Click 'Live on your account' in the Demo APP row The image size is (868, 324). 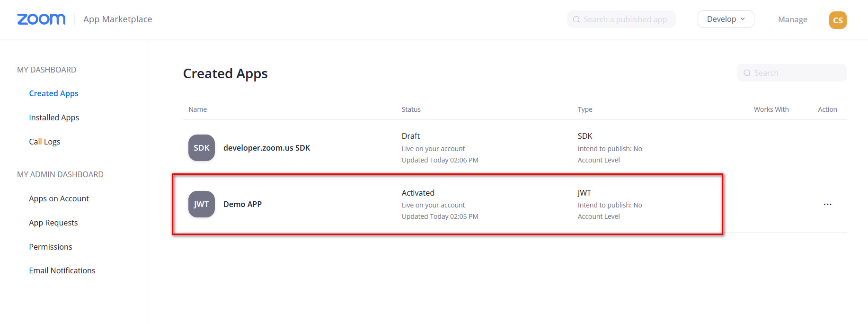[433, 205]
